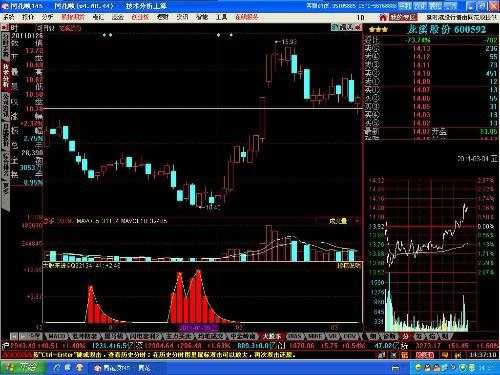Click the stock code 600592 title
The image size is (500, 375).
click(x=470, y=29)
